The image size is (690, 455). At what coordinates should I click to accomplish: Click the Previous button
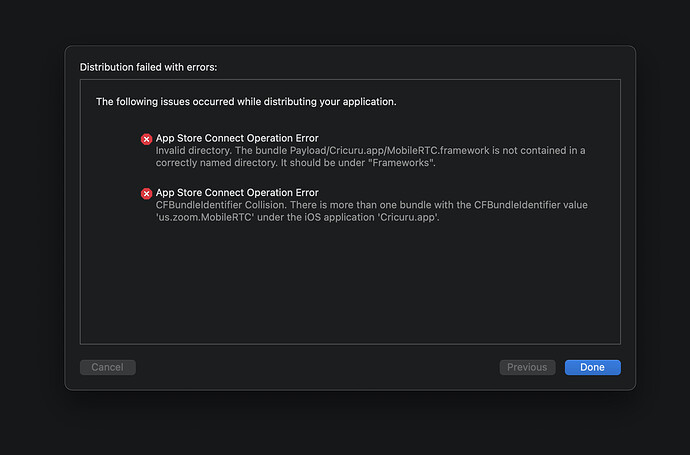[x=527, y=367]
